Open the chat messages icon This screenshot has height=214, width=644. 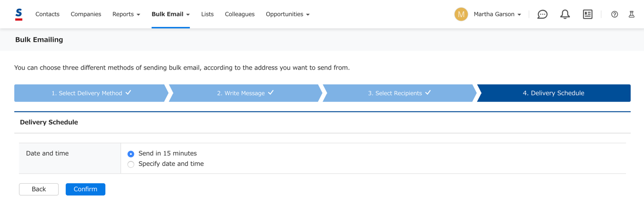[x=542, y=14]
